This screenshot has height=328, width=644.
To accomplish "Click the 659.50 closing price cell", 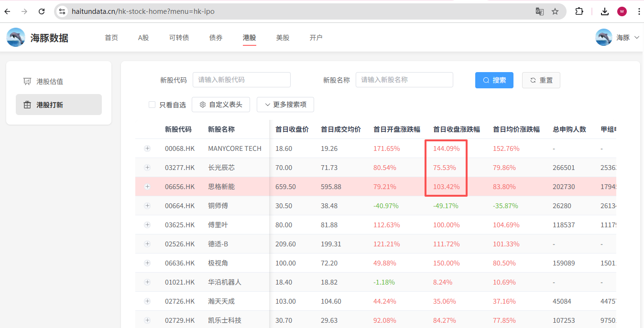I will click(x=285, y=187).
